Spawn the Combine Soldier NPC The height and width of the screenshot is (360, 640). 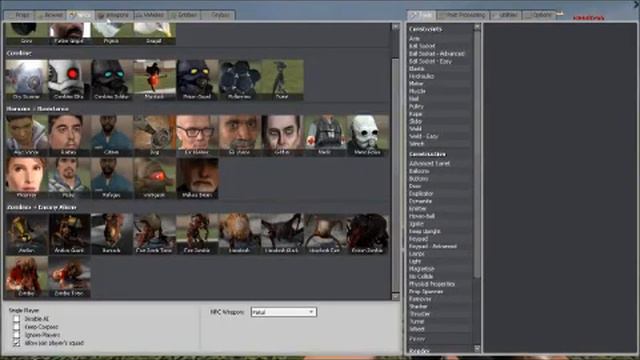[x=111, y=80]
